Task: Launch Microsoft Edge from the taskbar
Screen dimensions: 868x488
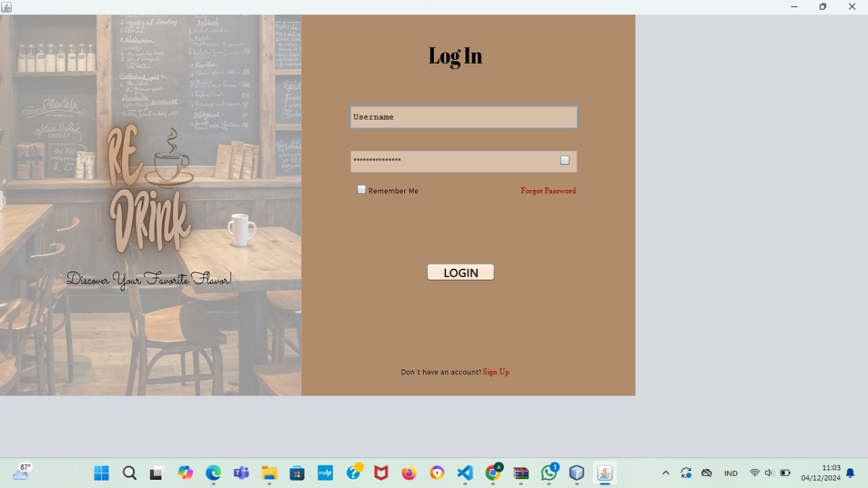Action: click(214, 473)
